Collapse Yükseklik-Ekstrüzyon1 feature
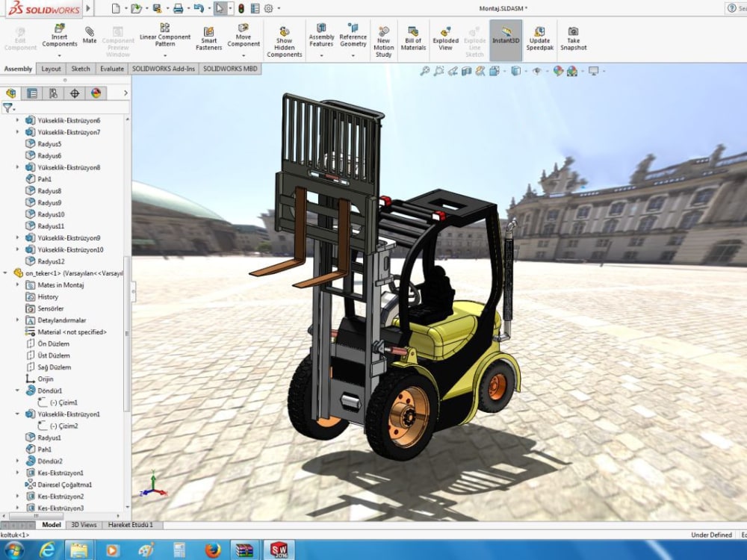The image size is (747, 560). coord(18,414)
